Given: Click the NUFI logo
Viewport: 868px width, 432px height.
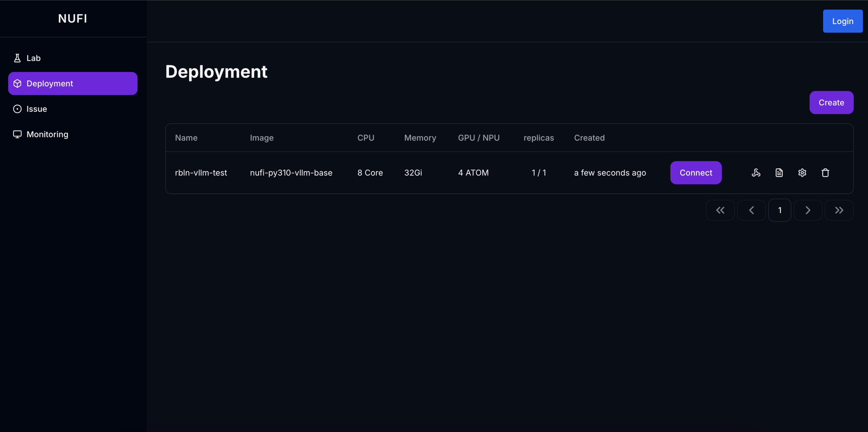Looking at the screenshot, I should [x=72, y=19].
